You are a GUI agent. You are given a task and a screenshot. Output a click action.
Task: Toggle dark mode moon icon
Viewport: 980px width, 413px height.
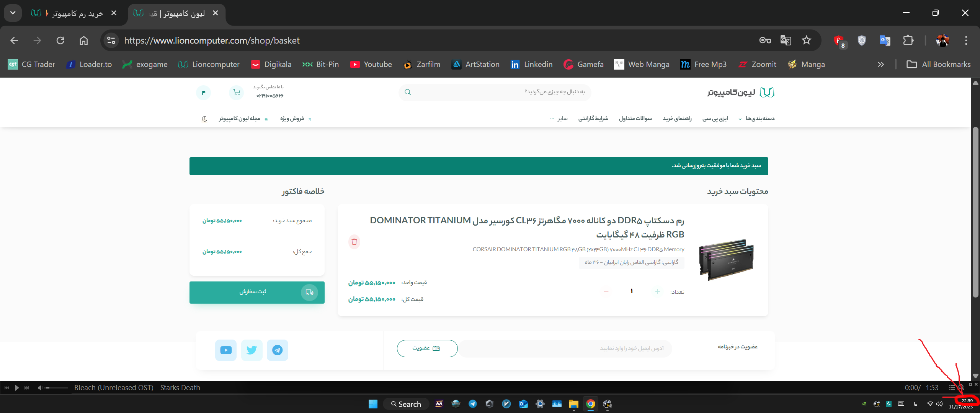coord(204,119)
